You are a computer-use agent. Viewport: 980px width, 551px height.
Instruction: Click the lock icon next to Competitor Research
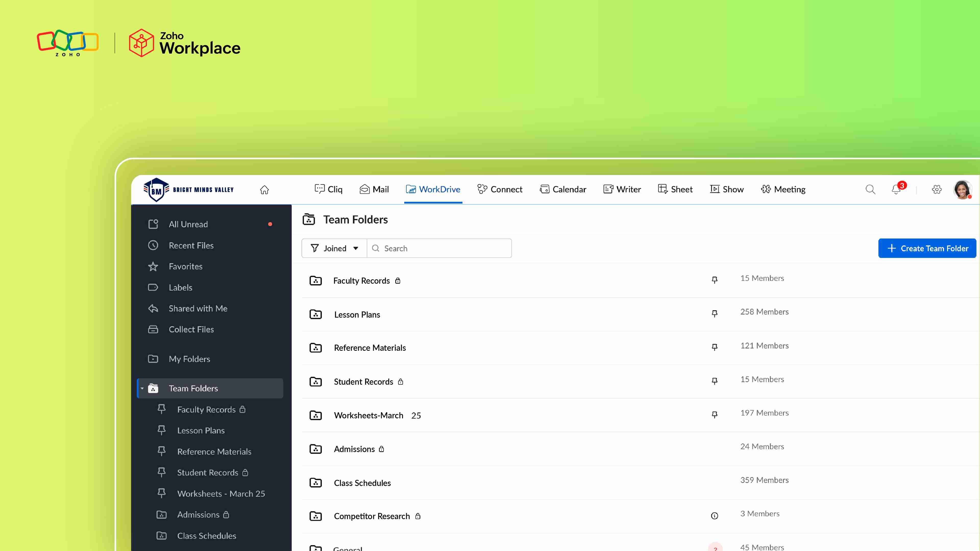pos(418,516)
